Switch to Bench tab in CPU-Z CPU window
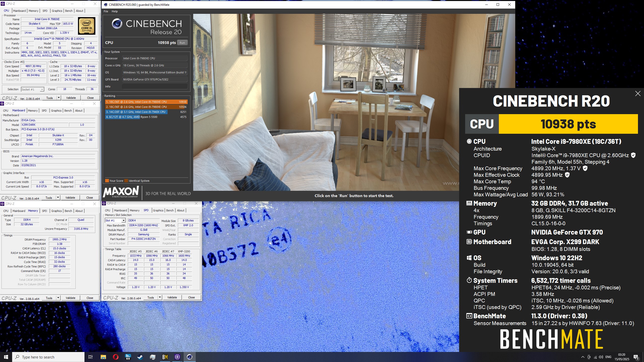This screenshot has width=644, height=362. 69,11
